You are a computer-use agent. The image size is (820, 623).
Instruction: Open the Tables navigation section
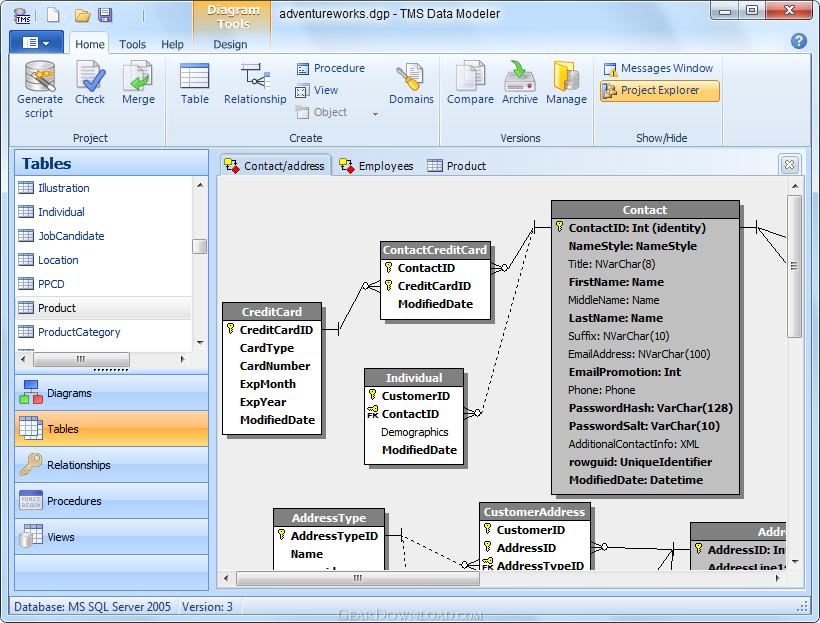tap(111, 429)
